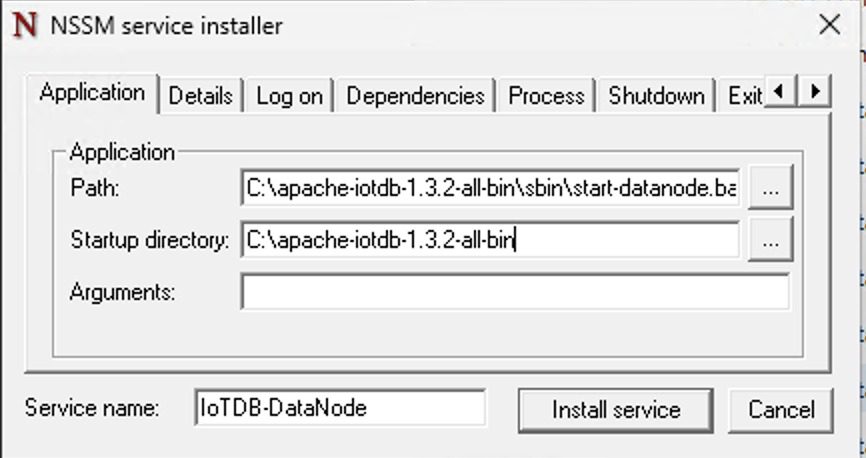Select the Log on tab
This screenshot has height=458, width=866.
[289, 96]
